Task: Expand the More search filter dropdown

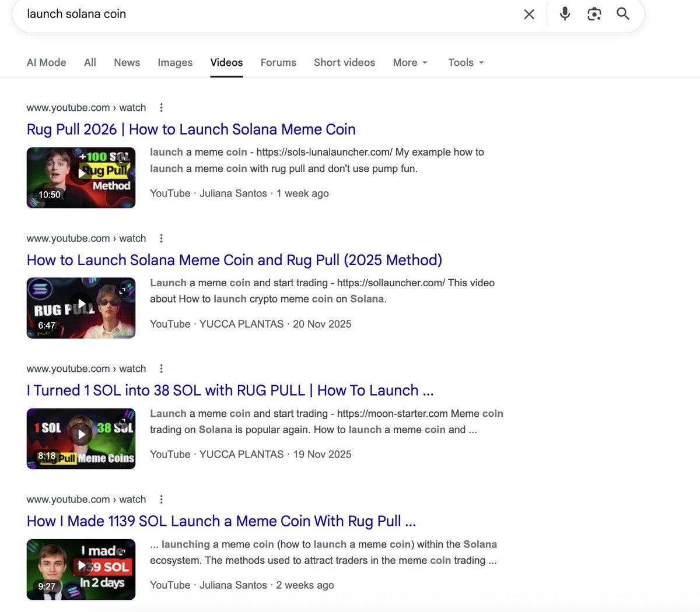Action: click(x=410, y=62)
